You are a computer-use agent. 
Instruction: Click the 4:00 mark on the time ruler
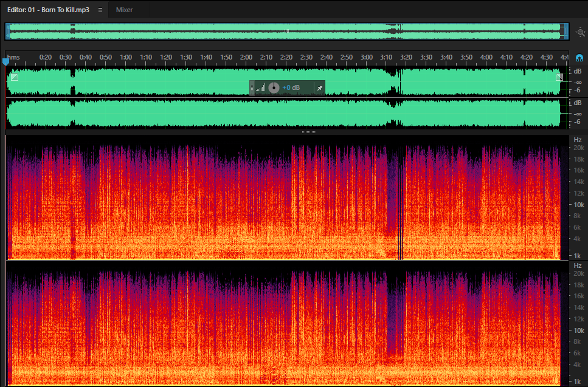pyautogui.click(x=486, y=57)
